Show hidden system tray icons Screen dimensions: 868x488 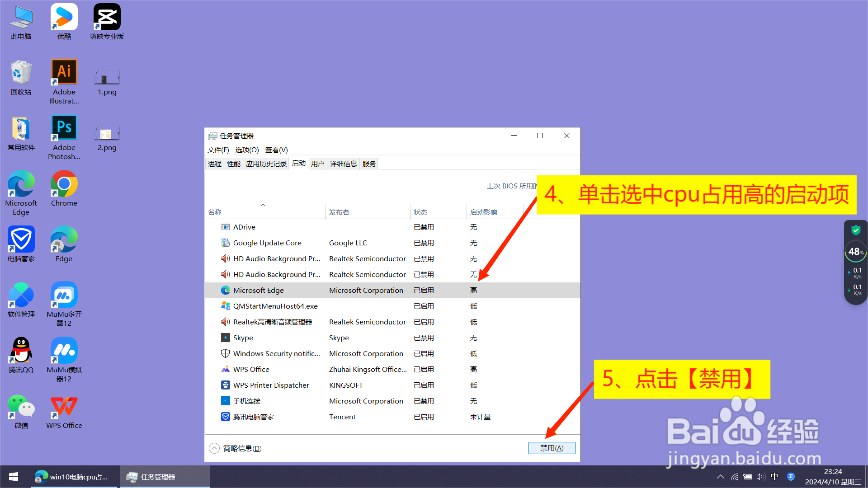point(721,477)
